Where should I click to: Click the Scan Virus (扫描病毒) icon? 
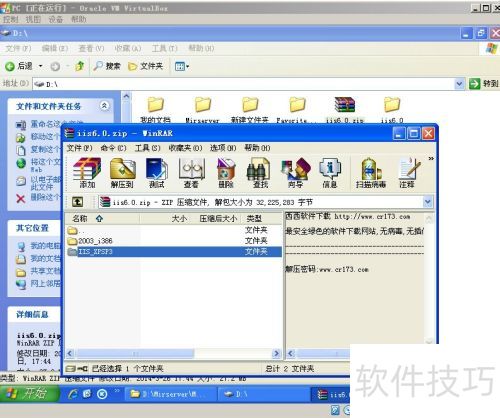click(371, 173)
